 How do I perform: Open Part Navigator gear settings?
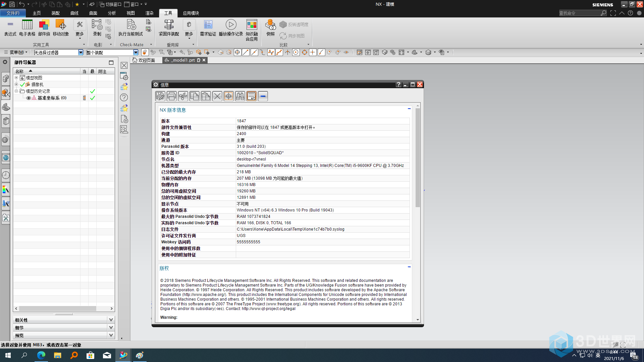tap(5, 62)
